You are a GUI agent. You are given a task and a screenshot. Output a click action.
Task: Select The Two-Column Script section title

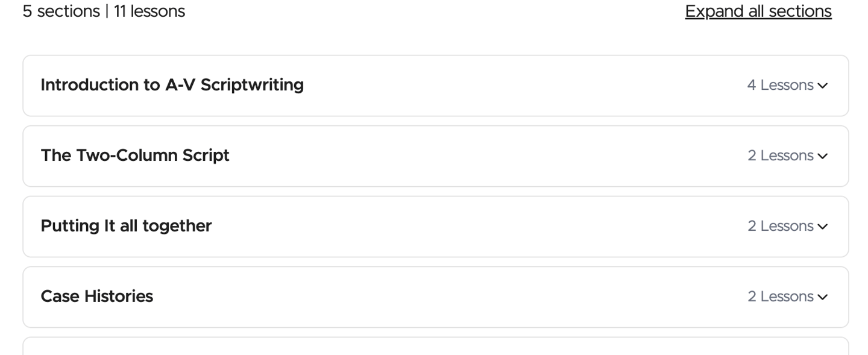pos(135,156)
